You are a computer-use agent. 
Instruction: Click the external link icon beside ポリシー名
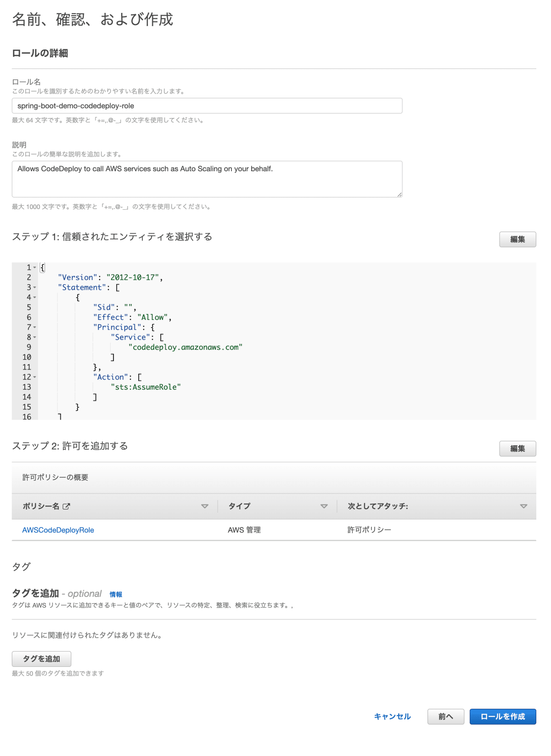tap(66, 506)
